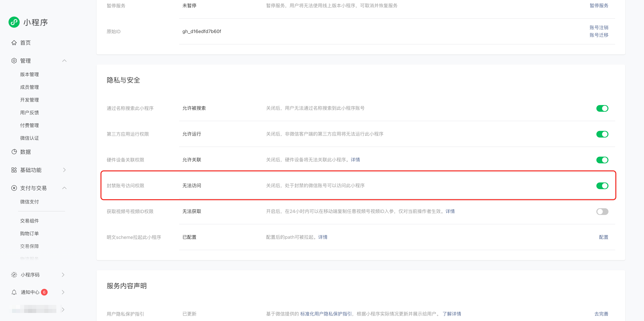Viewport: 644px width, 321px height.
Task: Click the yen coin icon beside 支付与交易
Action: (14, 188)
